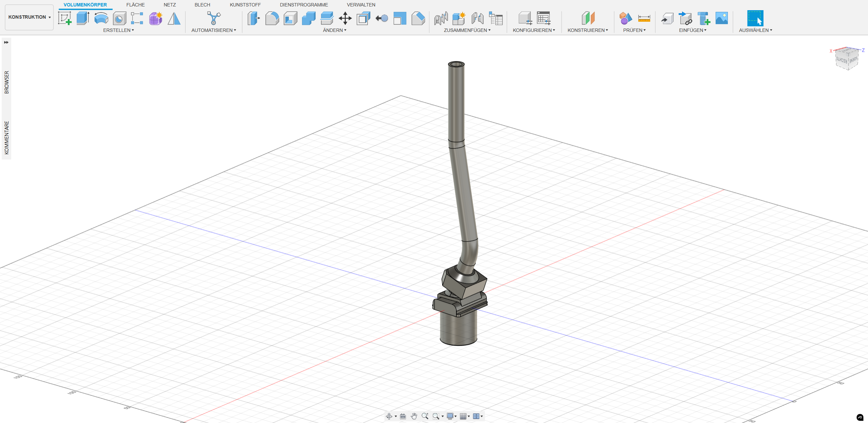This screenshot has width=868, height=423.
Task: Click the Extrude tool icon
Action: pyautogui.click(x=83, y=18)
